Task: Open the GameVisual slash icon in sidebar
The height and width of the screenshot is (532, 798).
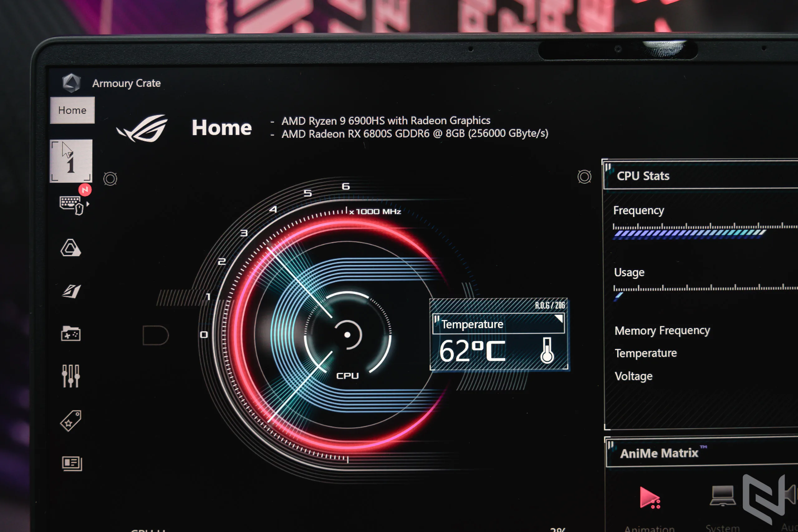Action: pyautogui.click(x=72, y=291)
